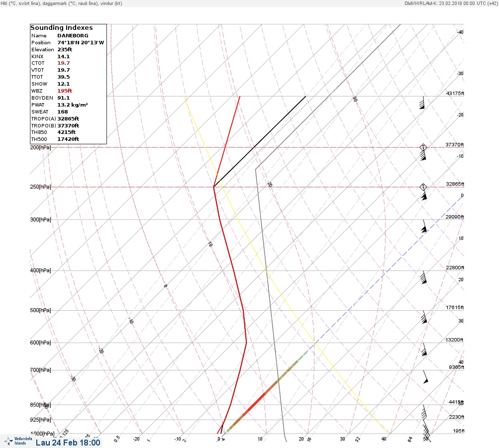
Task: Select the 0.5 mixing ratio label
Action: [117, 439]
